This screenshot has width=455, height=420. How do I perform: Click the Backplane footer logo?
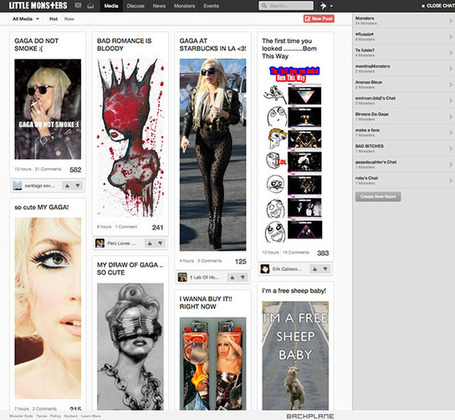click(x=310, y=416)
